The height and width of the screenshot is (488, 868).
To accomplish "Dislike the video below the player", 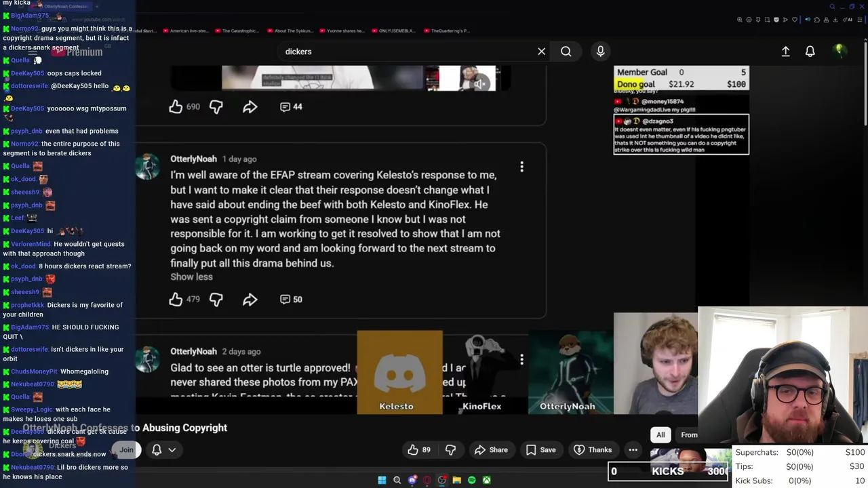I will (x=450, y=450).
